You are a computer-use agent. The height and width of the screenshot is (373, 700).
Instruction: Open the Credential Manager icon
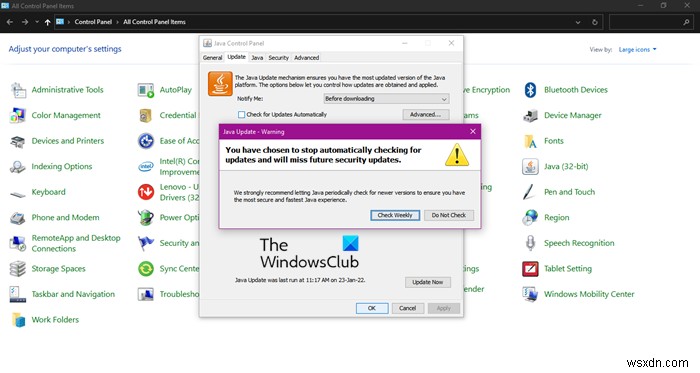pos(146,116)
